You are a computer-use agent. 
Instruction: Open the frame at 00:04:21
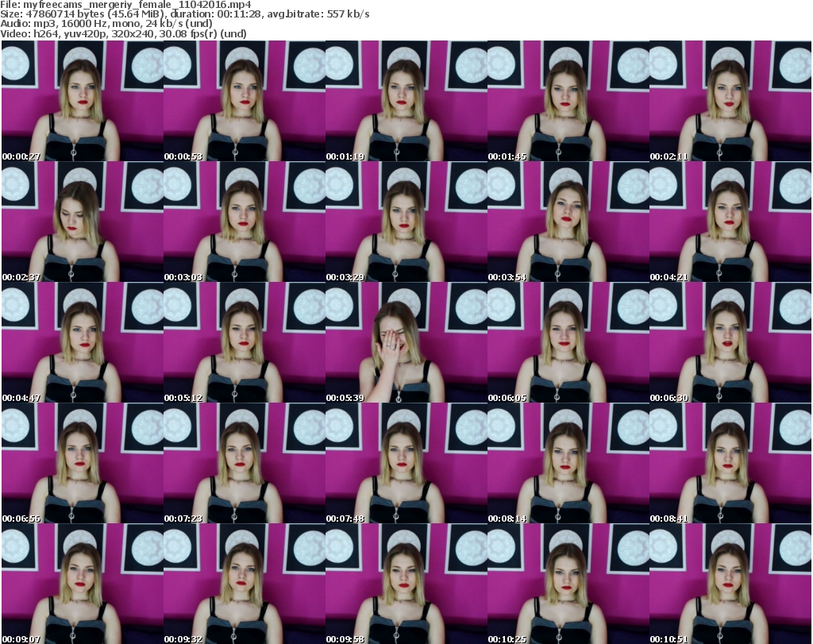tap(730, 222)
